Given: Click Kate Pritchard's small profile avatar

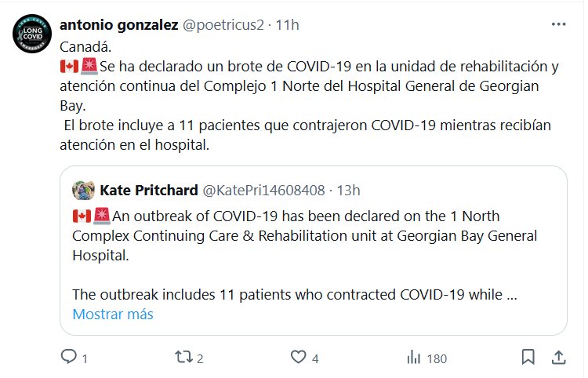Looking at the screenshot, I should (84, 190).
